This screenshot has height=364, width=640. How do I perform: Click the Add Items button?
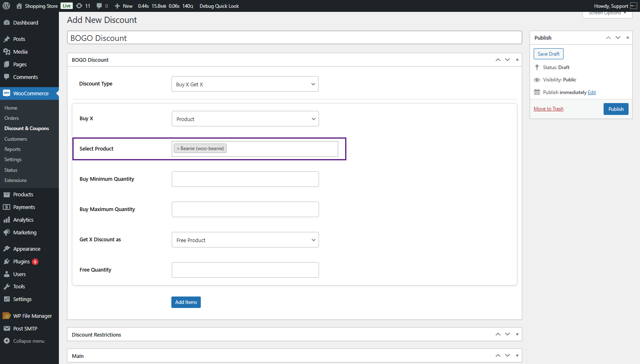pos(186,302)
